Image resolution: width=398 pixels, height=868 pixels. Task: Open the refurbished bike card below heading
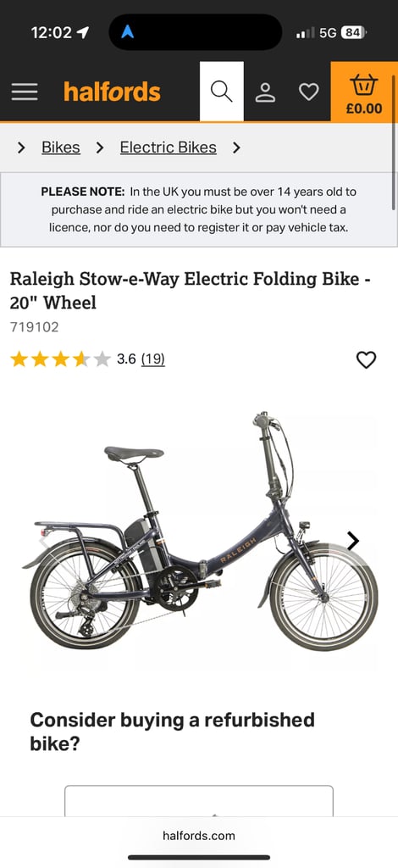pyautogui.click(x=199, y=800)
